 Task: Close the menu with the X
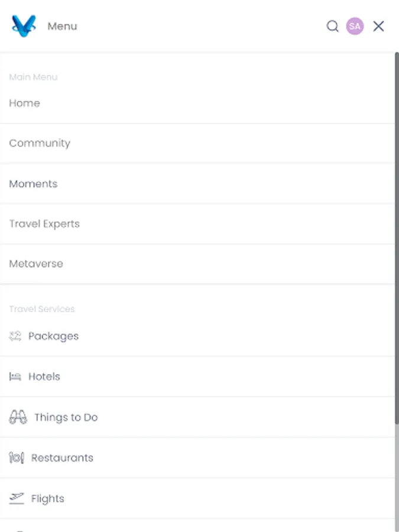coord(378,26)
